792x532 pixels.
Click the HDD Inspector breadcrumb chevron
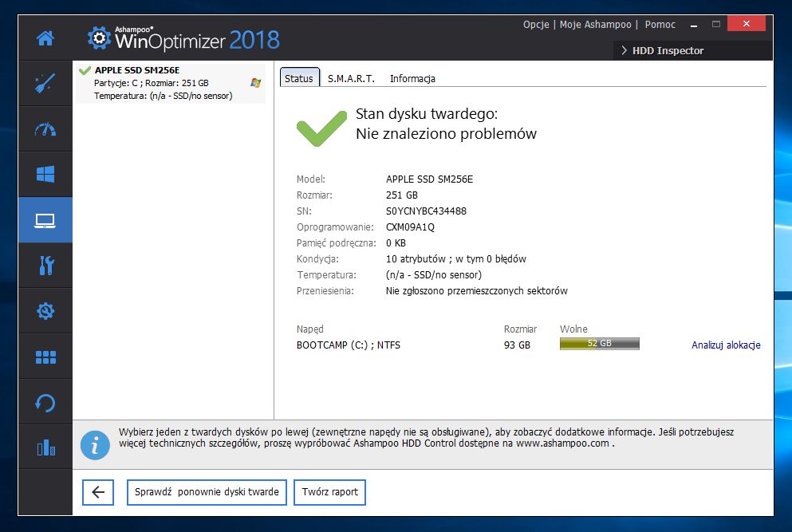pos(625,50)
